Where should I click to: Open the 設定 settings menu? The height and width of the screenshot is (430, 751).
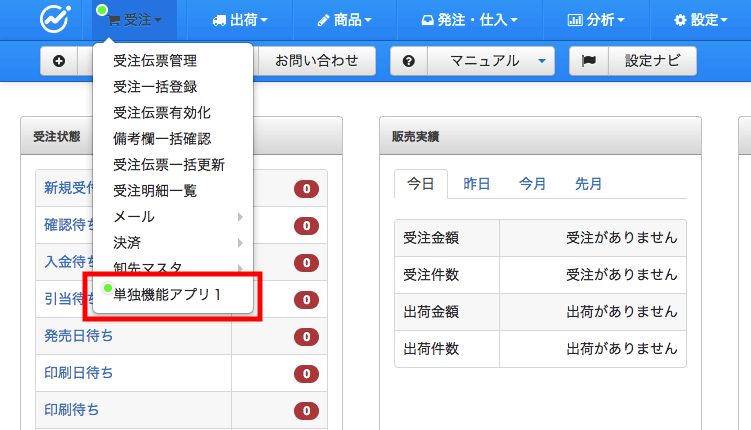coord(701,20)
